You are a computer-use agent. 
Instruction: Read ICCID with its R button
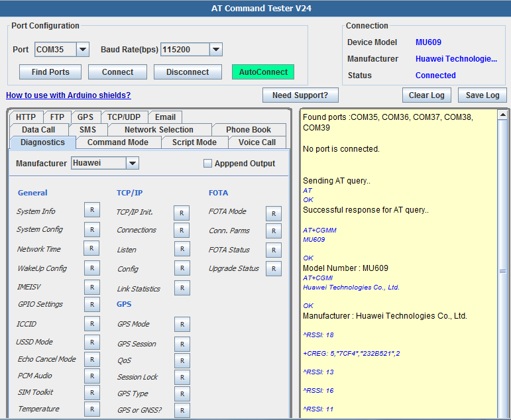pyautogui.click(x=92, y=324)
